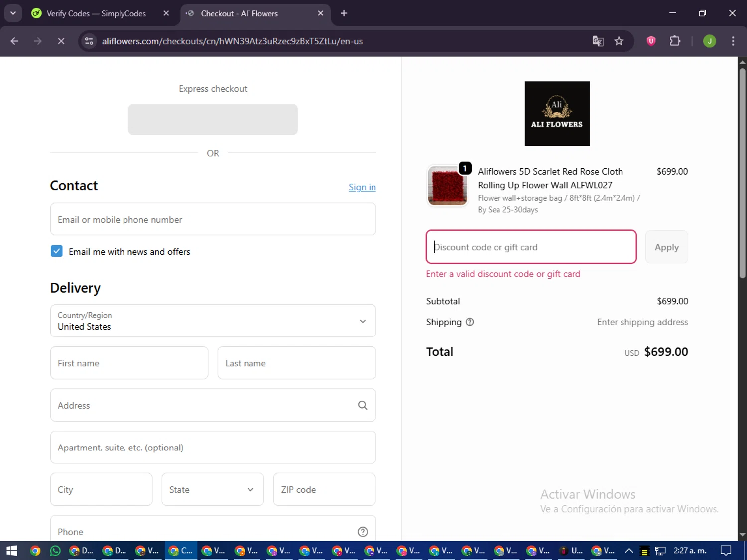Screen dimensions: 747x560
Task: Click the yellow-lined system tray icon
Action: click(644, 551)
